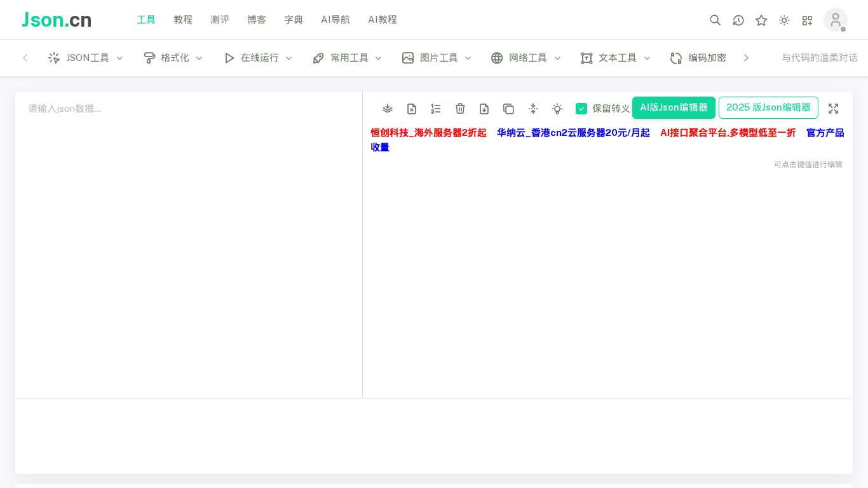Open the 测评 top menu
Viewport: 868px width, 488px height.
click(x=220, y=20)
